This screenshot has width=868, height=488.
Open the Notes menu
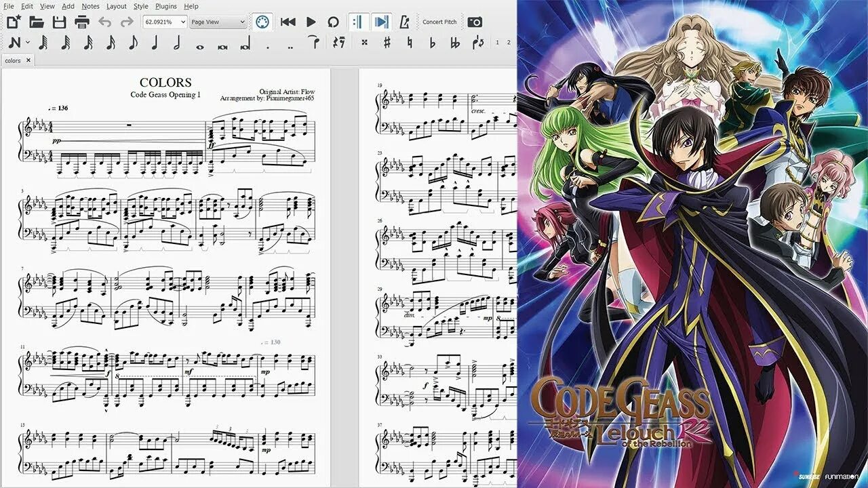90,6
